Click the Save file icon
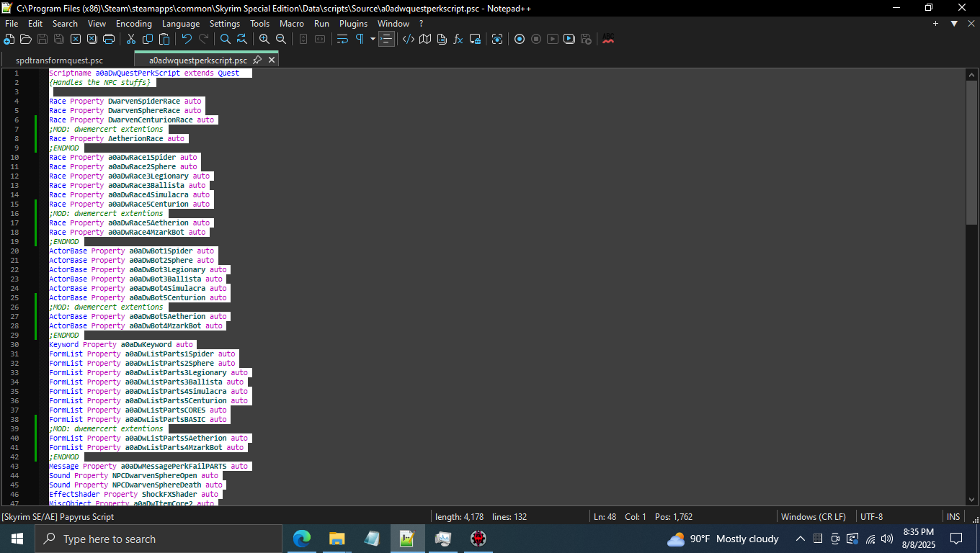 point(43,39)
